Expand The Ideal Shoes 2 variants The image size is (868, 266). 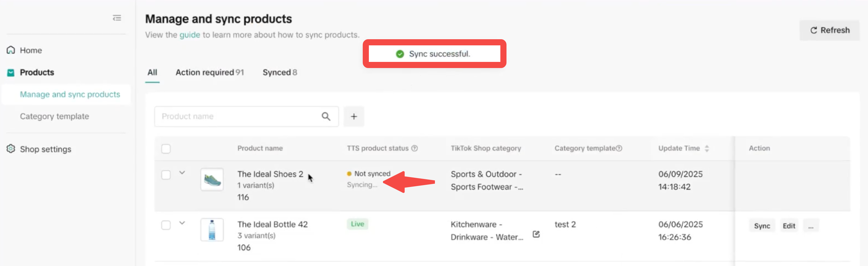pos(182,173)
